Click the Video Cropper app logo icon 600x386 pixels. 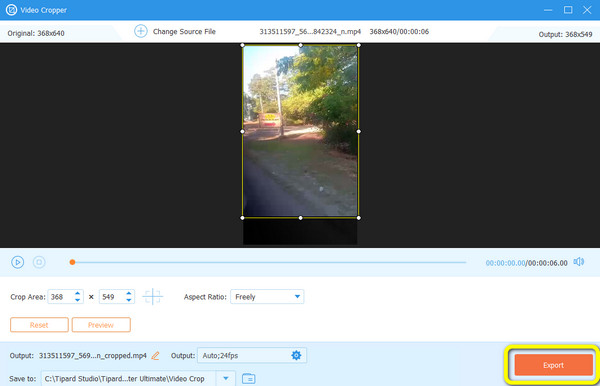click(11, 10)
